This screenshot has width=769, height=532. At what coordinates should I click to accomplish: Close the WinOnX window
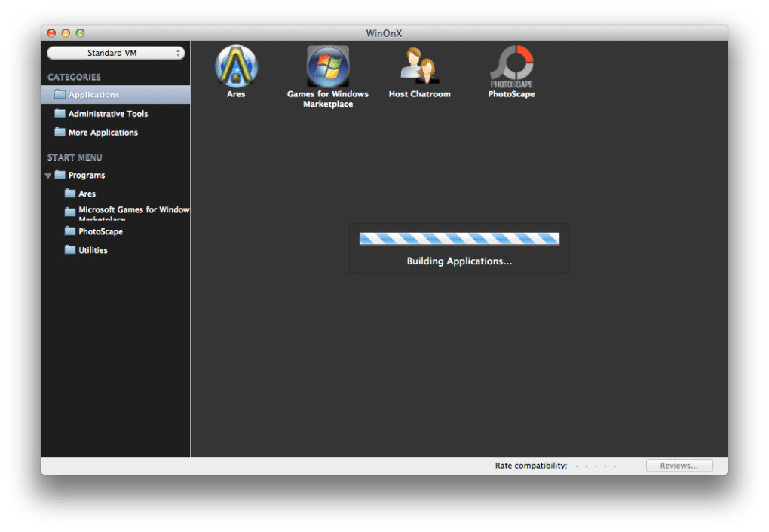pyautogui.click(x=51, y=33)
